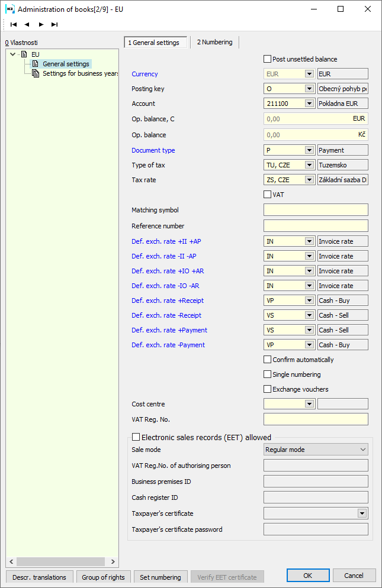Click the Verify EET certificate button

pos(227,577)
